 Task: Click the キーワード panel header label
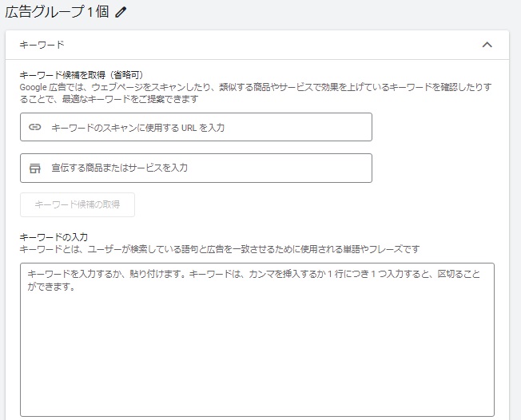(x=42, y=45)
